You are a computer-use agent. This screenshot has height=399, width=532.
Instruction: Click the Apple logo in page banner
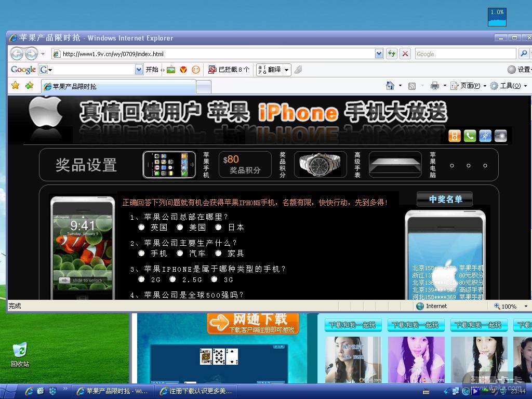tap(46, 113)
